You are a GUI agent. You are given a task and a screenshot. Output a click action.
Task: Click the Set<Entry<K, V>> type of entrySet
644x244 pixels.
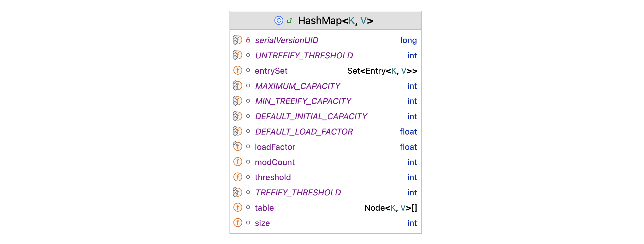[x=382, y=71]
